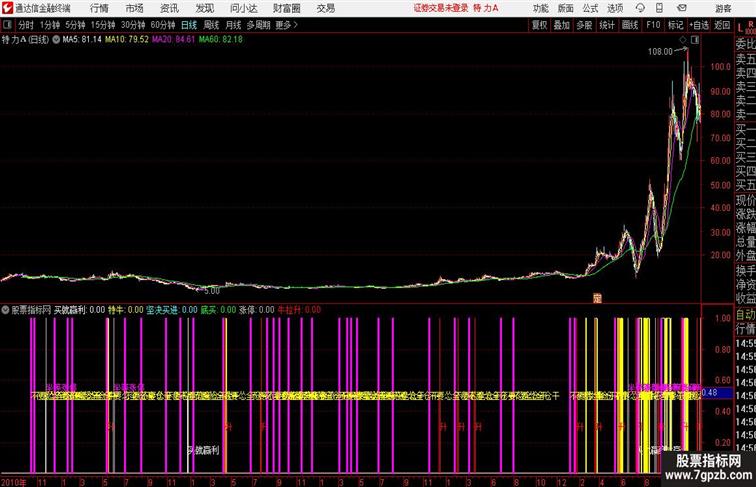
Task: Click the 特牛: 0.00 indicator value
Action: 126,310
